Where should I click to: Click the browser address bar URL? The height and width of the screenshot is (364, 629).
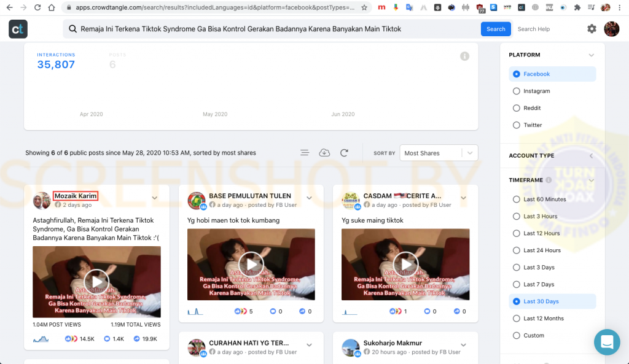pyautogui.click(x=215, y=7)
